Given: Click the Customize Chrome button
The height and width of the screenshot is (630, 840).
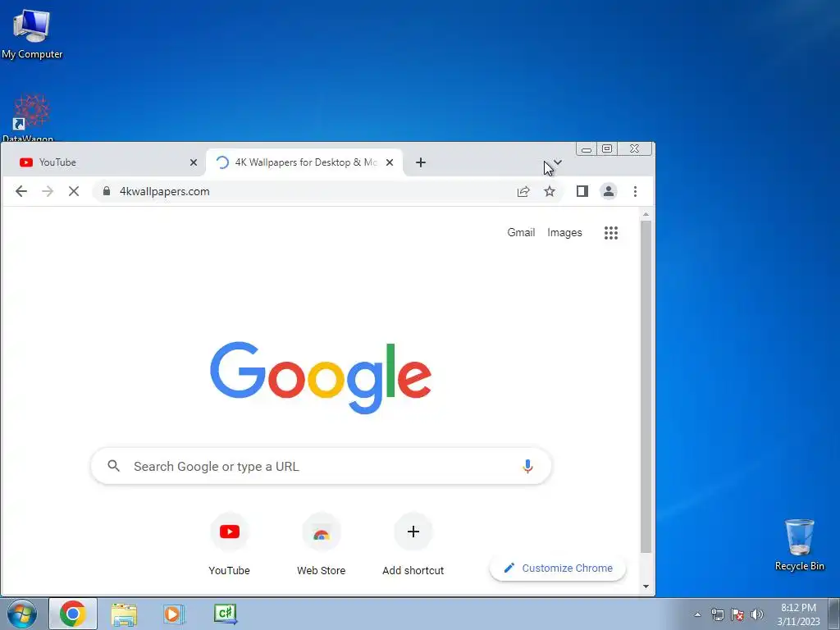Looking at the screenshot, I should point(558,568).
